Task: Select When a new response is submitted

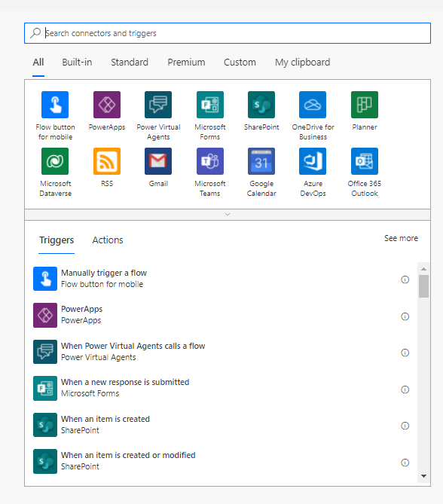Action: coord(221,388)
